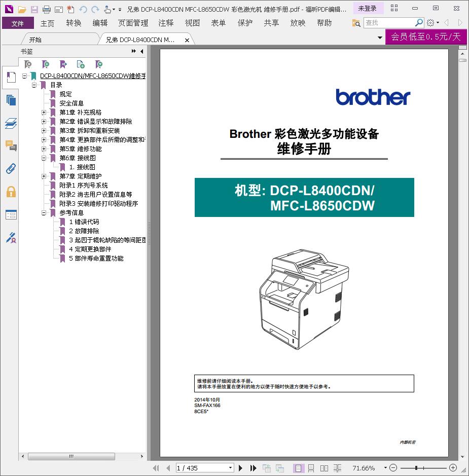469x476 pixels.
Task: Click the zoom in plus button
Action: point(453,468)
